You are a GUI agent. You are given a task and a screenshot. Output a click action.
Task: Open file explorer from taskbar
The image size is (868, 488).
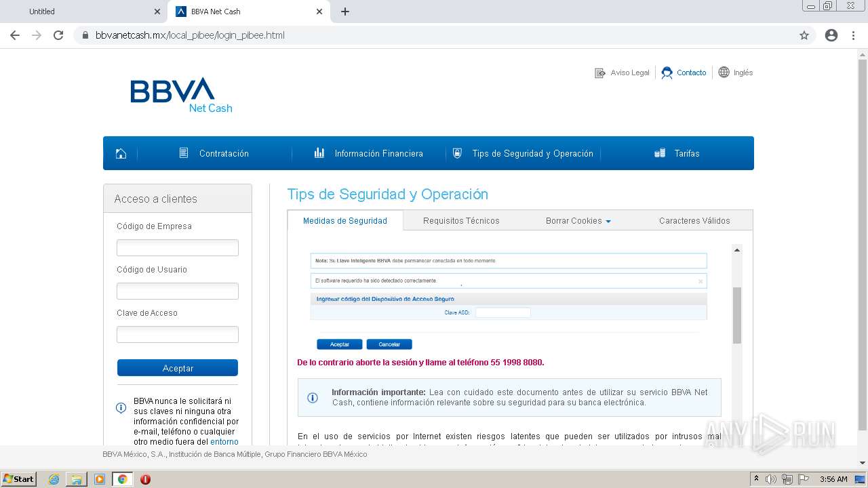(x=76, y=479)
